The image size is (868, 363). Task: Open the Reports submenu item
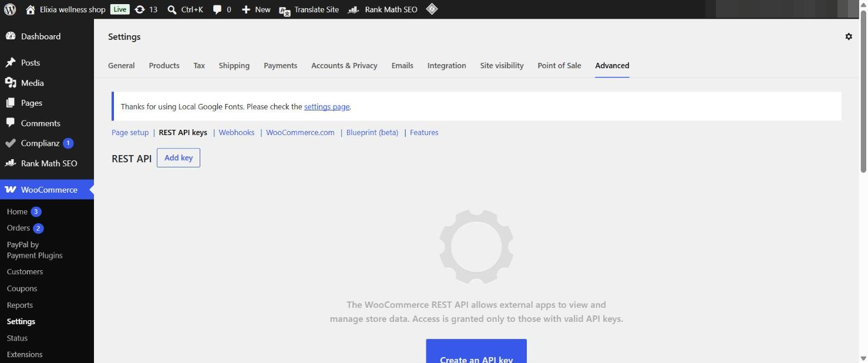(20, 305)
